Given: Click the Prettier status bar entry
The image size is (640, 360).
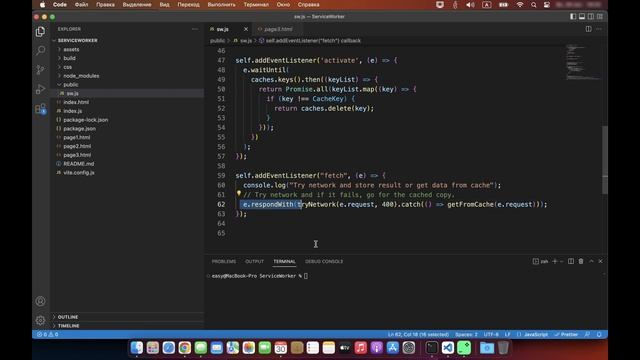Looking at the screenshot, I should [566, 334].
